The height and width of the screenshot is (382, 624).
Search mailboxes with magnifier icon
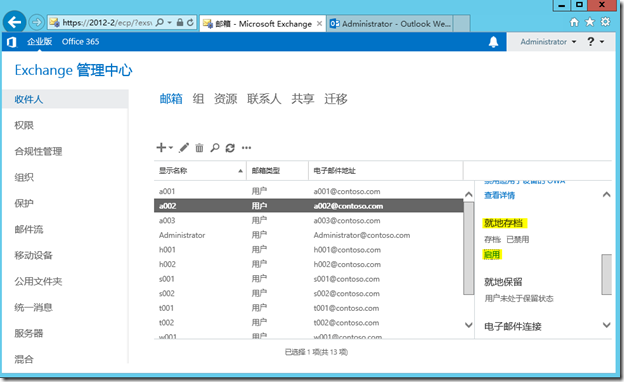[x=215, y=148]
